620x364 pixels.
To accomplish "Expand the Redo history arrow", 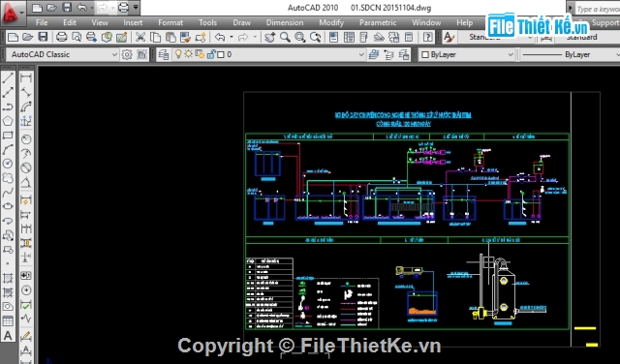I will 255,38.
